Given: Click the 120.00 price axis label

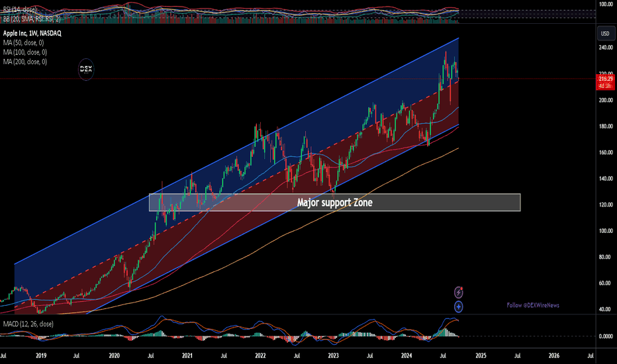Looking at the screenshot, I should pyautogui.click(x=605, y=205).
